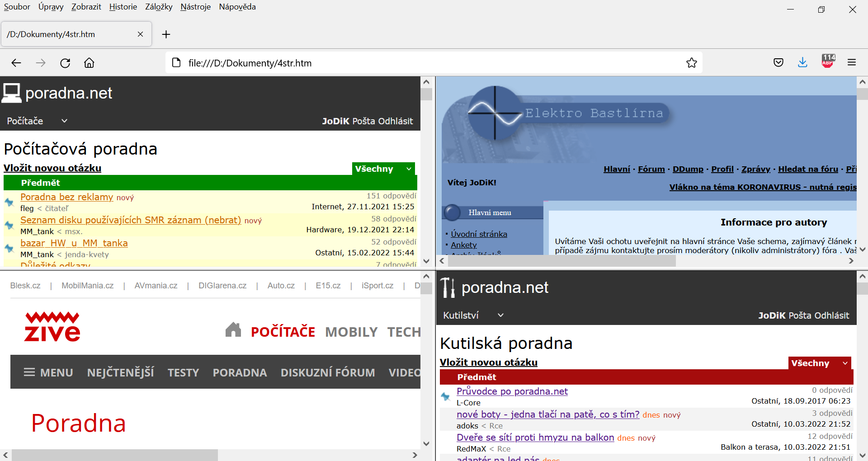Open the Dveře se sítí proti hmyzu thread

tap(535, 437)
